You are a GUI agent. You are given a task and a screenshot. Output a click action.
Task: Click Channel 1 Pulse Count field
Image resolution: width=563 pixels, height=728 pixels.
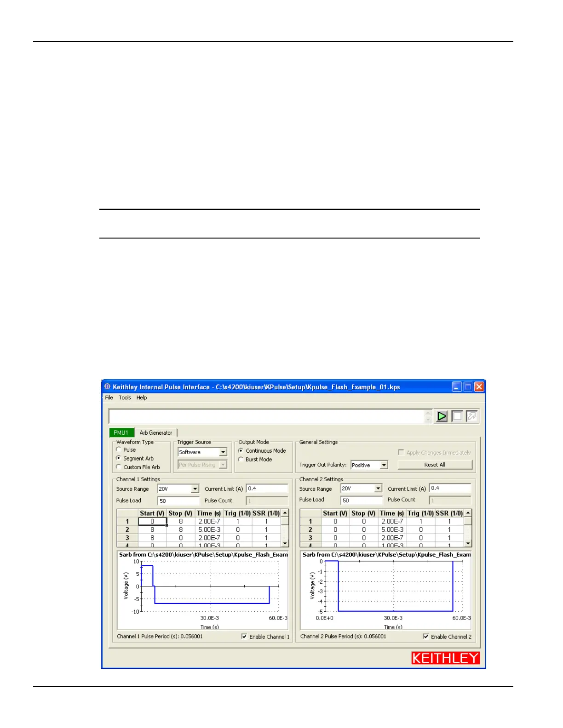click(x=267, y=500)
